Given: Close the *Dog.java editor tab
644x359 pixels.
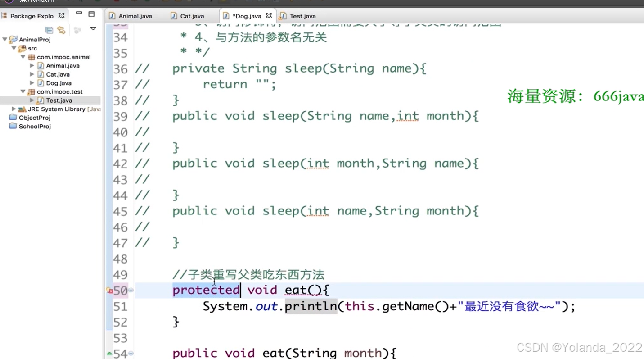Looking at the screenshot, I should [269, 16].
